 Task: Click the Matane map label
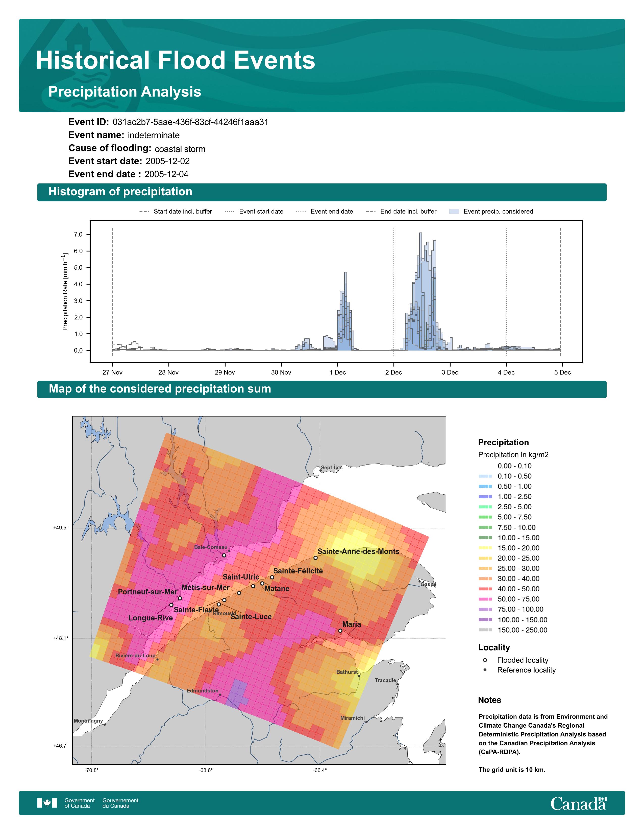[277, 588]
